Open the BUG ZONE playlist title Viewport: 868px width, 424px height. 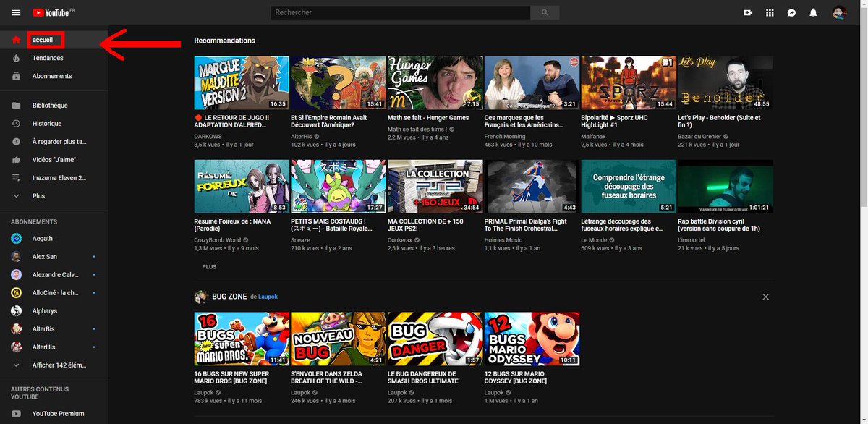click(x=229, y=297)
